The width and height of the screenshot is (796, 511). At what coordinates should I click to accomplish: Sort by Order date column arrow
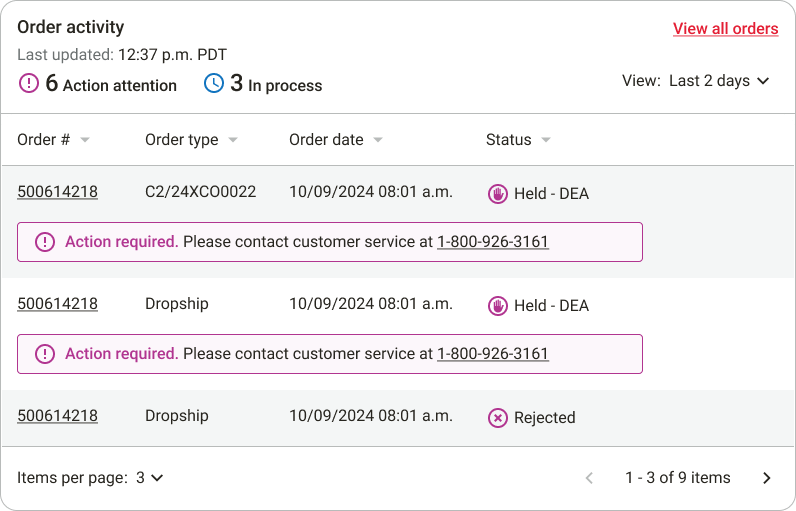[x=378, y=140]
